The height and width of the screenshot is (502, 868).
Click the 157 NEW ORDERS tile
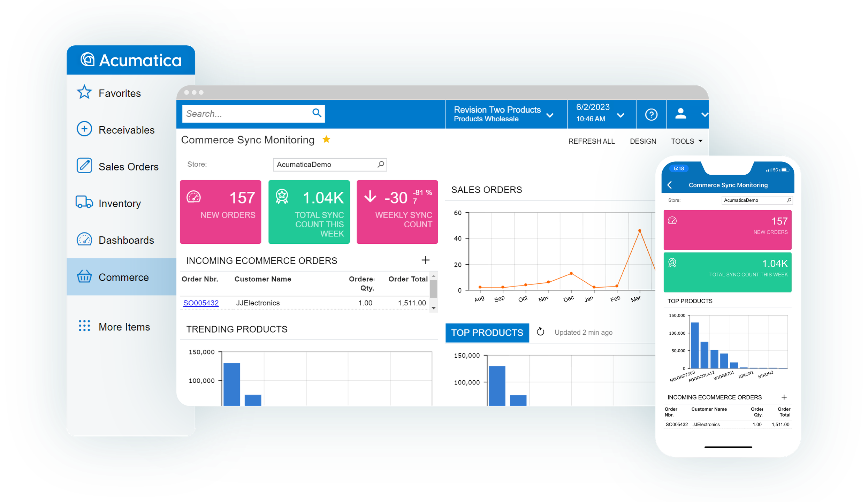point(220,212)
